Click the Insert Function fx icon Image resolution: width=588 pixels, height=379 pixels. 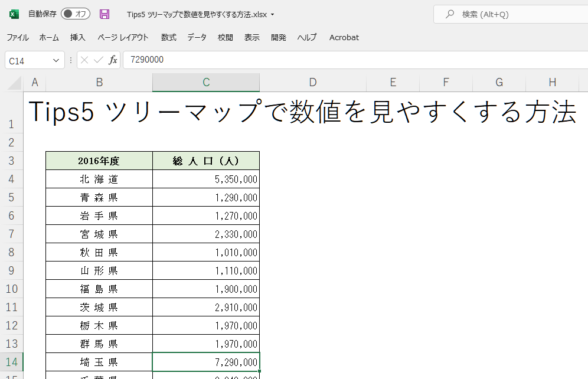(113, 60)
